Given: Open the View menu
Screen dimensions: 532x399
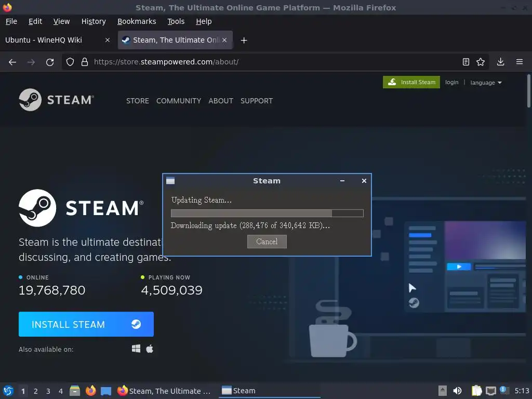Looking at the screenshot, I should [x=61, y=21].
